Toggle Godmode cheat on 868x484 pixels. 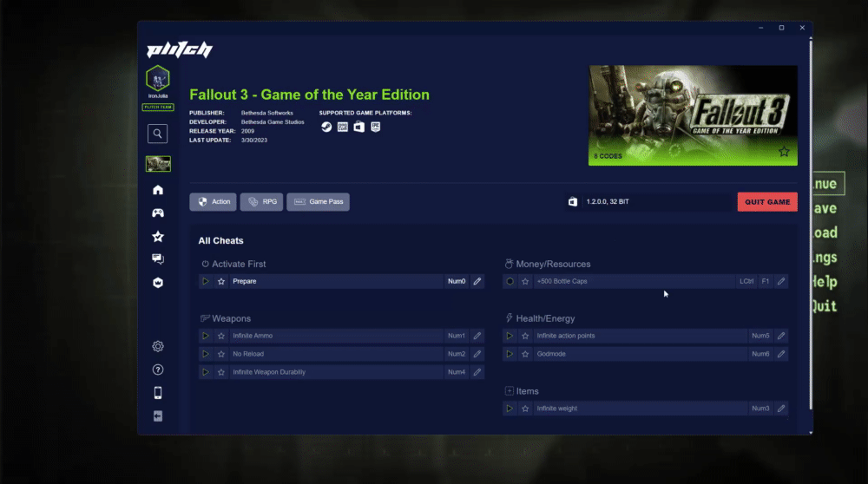pos(510,354)
